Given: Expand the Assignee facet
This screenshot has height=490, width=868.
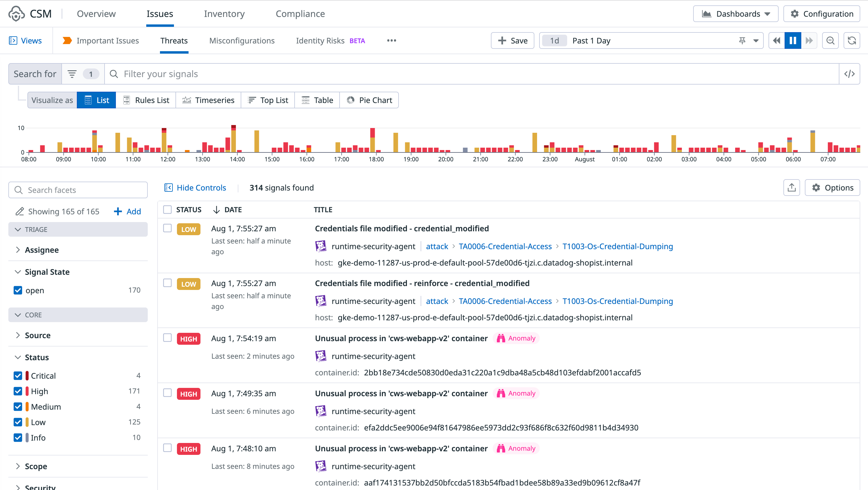Looking at the screenshot, I should tap(41, 250).
